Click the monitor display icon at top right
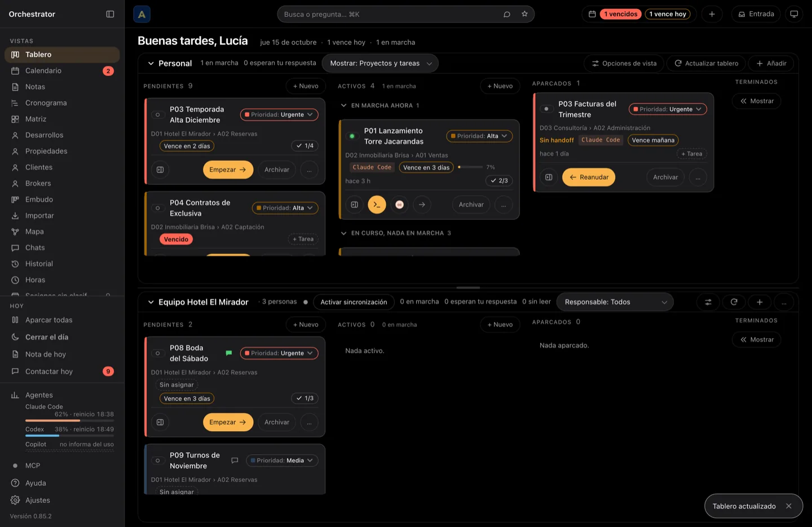Image resolution: width=812 pixels, height=527 pixels. [794, 14]
